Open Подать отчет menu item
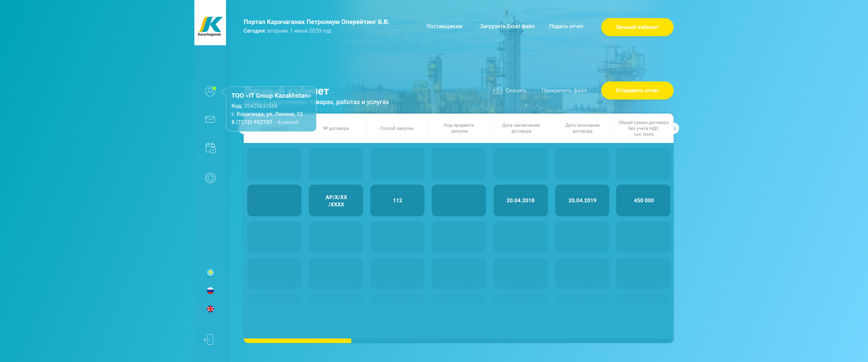The width and height of the screenshot is (868, 362). click(x=566, y=27)
